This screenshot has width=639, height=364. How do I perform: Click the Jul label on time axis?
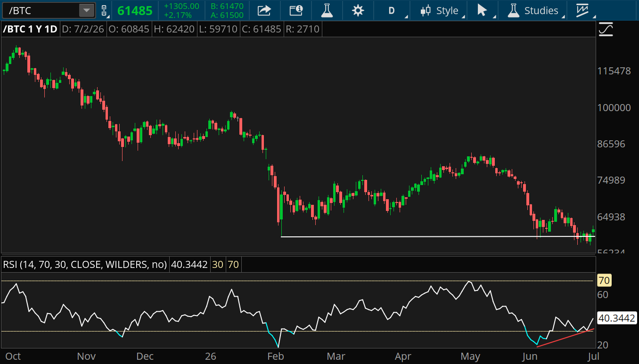click(593, 356)
